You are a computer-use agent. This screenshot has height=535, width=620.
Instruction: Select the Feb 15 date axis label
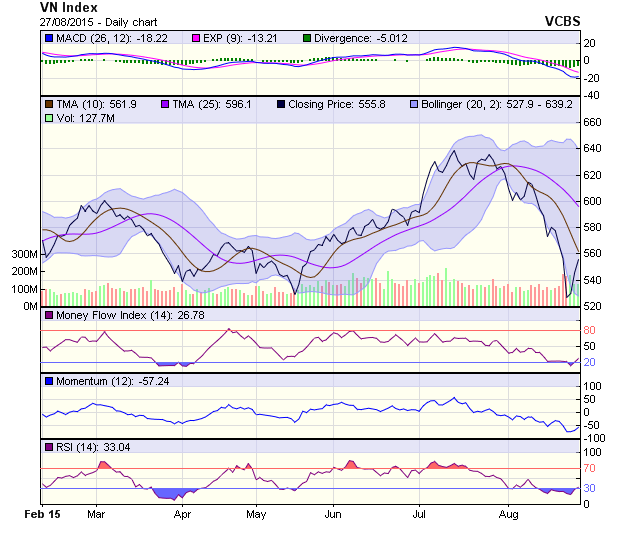(x=43, y=514)
